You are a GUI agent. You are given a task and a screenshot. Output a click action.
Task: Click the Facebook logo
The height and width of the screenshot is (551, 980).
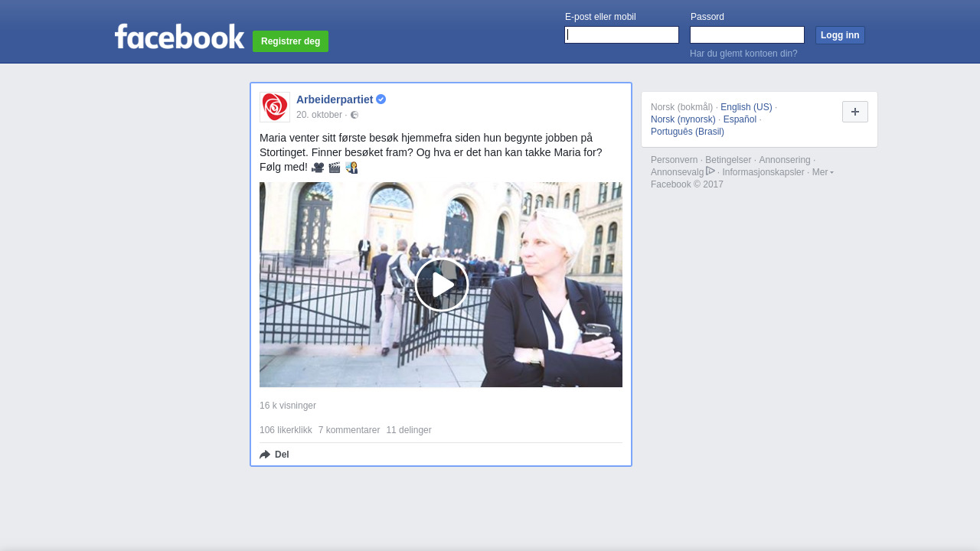tap(179, 36)
